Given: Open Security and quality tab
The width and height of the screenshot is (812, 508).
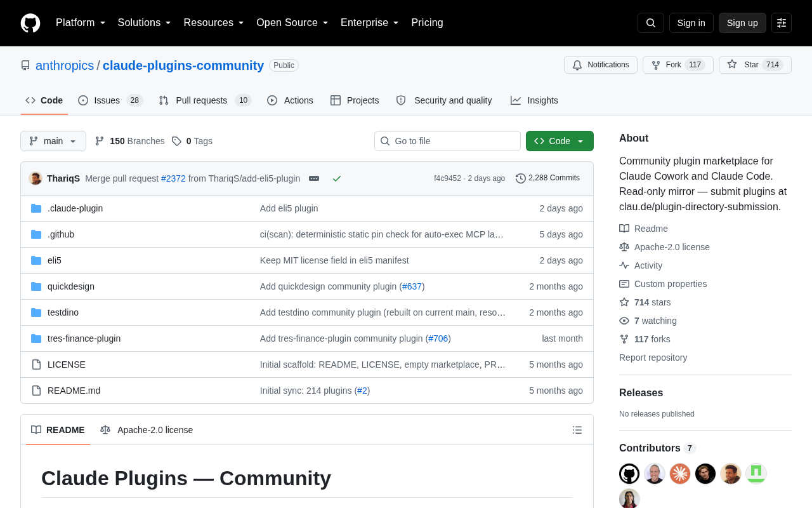Looking at the screenshot, I should [444, 100].
